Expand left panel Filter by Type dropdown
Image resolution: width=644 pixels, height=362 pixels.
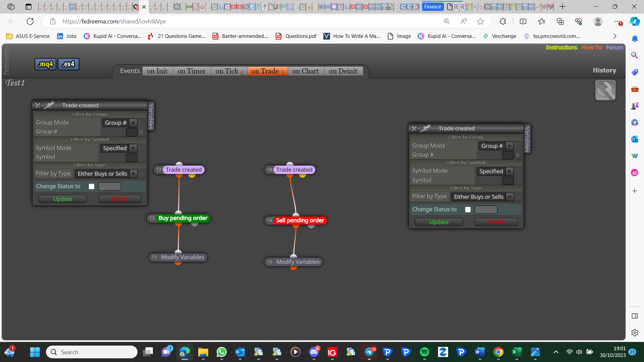106,174
